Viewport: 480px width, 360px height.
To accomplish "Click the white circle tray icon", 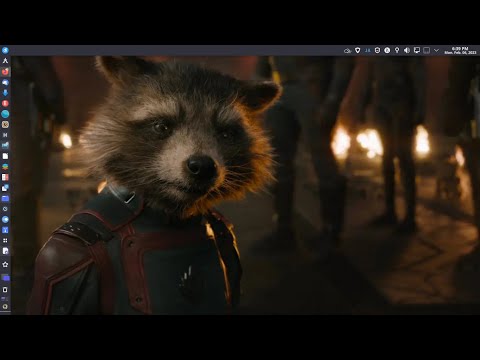I will click(387, 50).
